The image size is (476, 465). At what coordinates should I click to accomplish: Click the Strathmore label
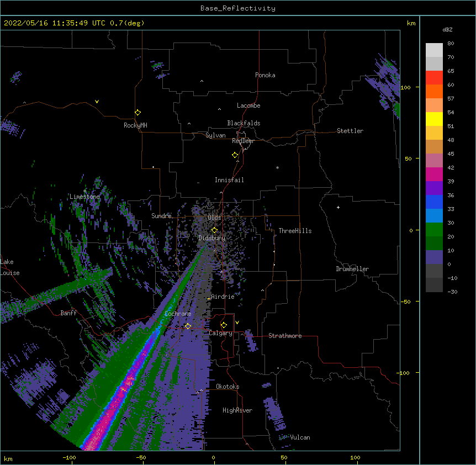285,336
